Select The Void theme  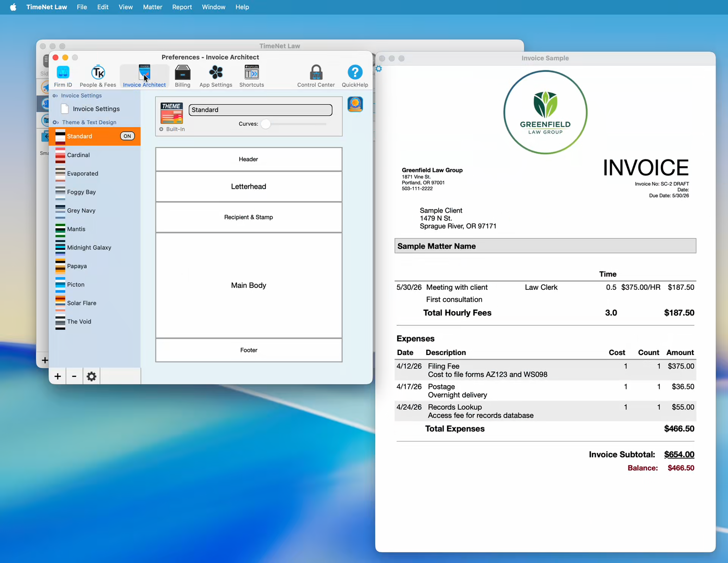click(95, 322)
